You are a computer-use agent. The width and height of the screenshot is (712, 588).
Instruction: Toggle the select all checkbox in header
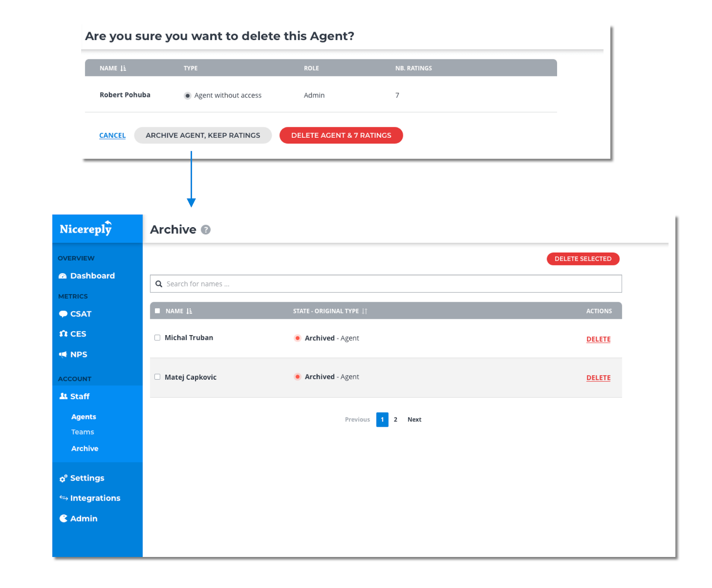click(x=157, y=311)
